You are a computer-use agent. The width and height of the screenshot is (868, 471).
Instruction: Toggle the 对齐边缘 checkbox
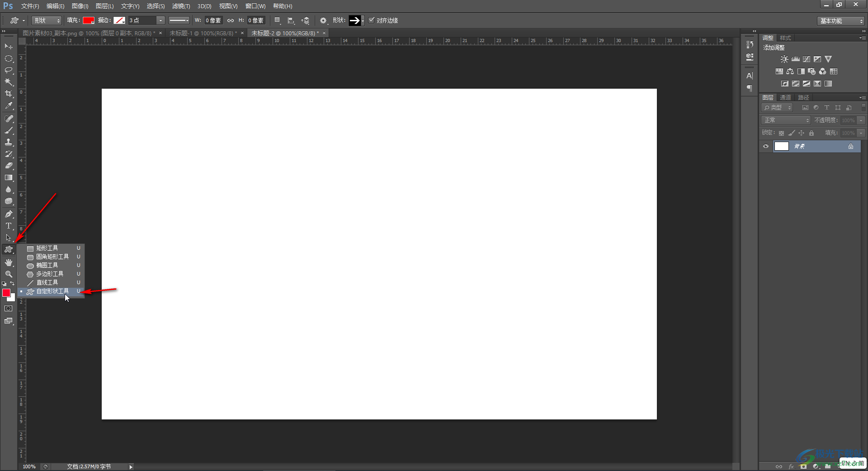[x=372, y=20]
